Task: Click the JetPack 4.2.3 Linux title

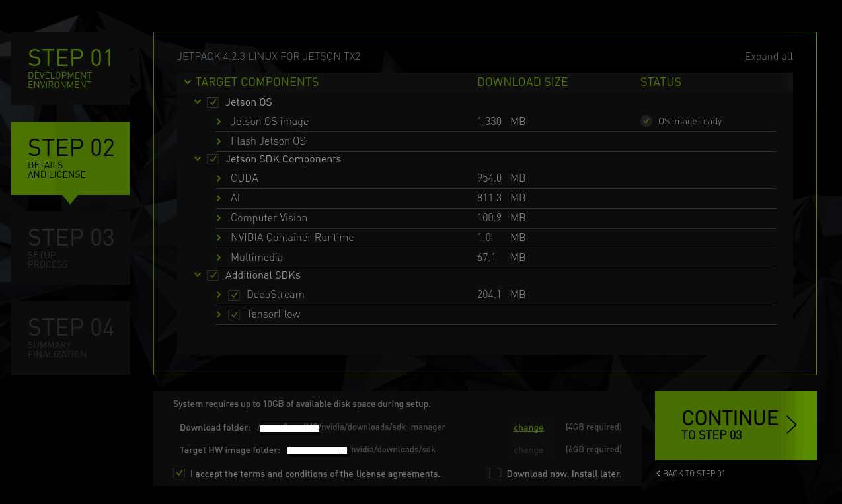Action: click(x=269, y=57)
